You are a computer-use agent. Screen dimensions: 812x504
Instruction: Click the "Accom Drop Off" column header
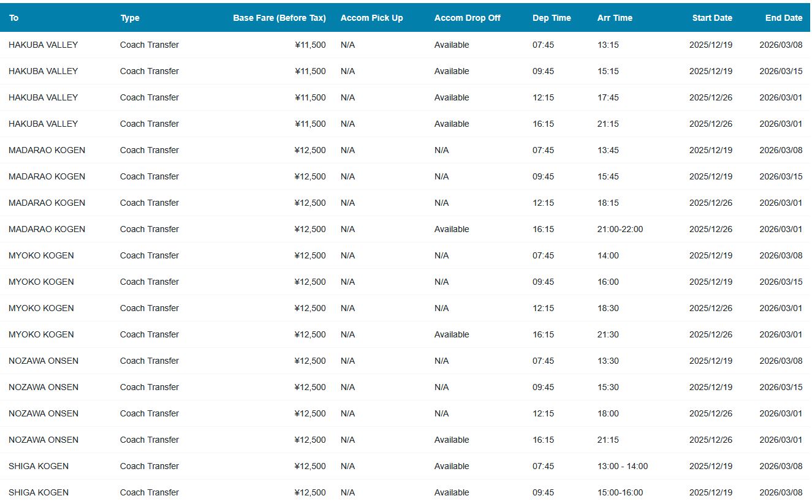[x=468, y=18]
